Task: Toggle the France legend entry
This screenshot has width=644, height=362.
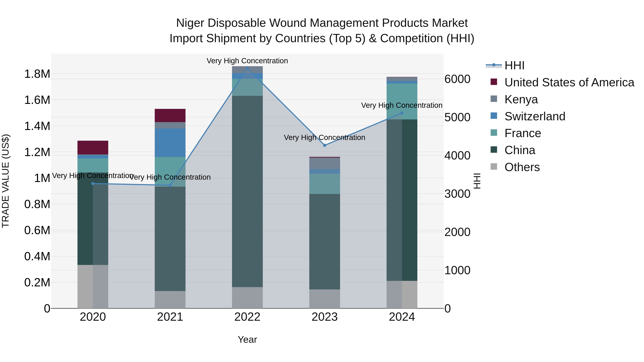Action: pyautogui.click(x=516, y=133)
